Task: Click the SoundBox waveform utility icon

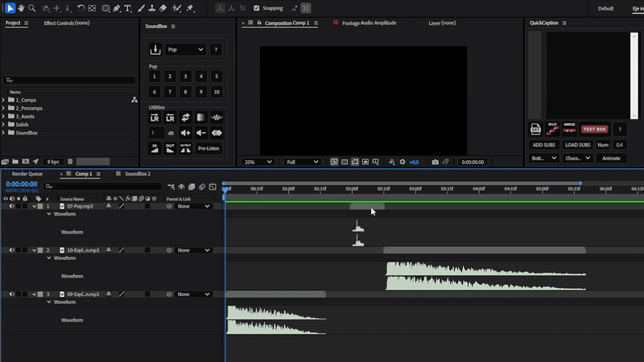Action: click(x=217, y=117)
